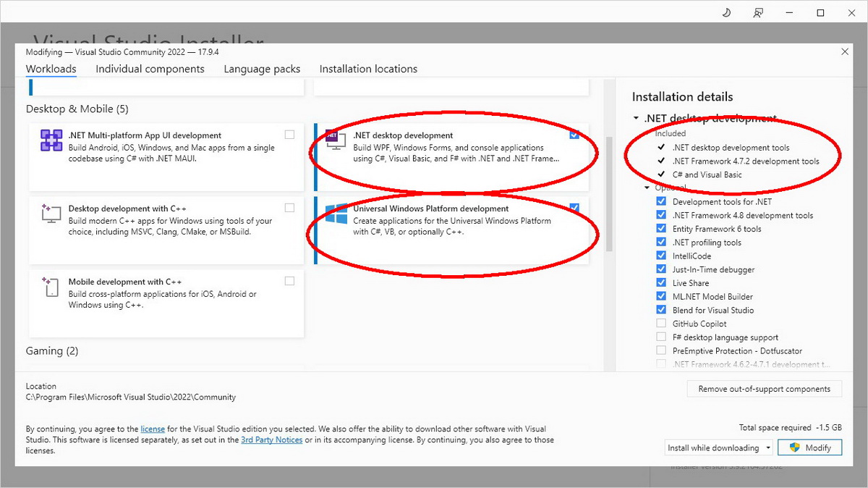Switch to the Individual components tab
The height and width of the screenshot is (488, 868).
(x=150, y=69)
